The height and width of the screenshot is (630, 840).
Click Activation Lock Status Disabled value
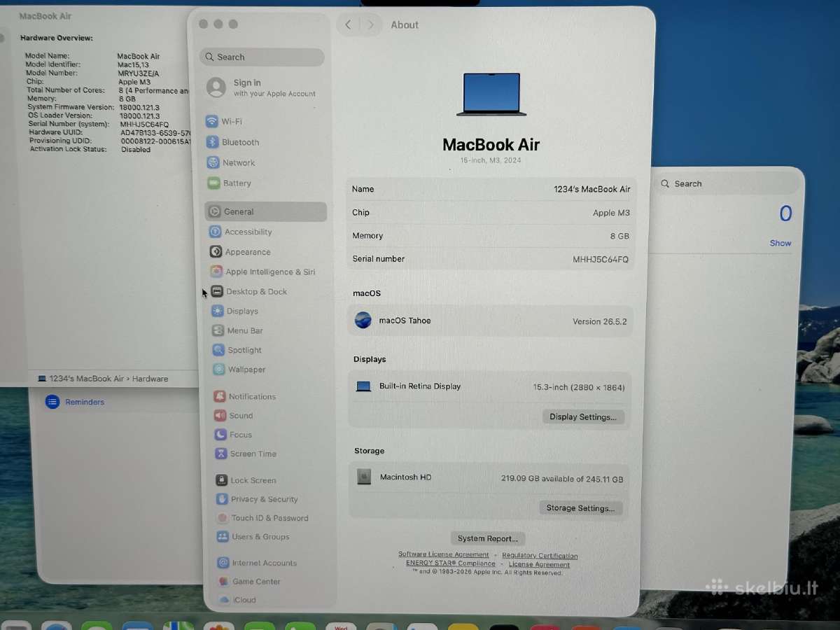[x=136, y=149]
